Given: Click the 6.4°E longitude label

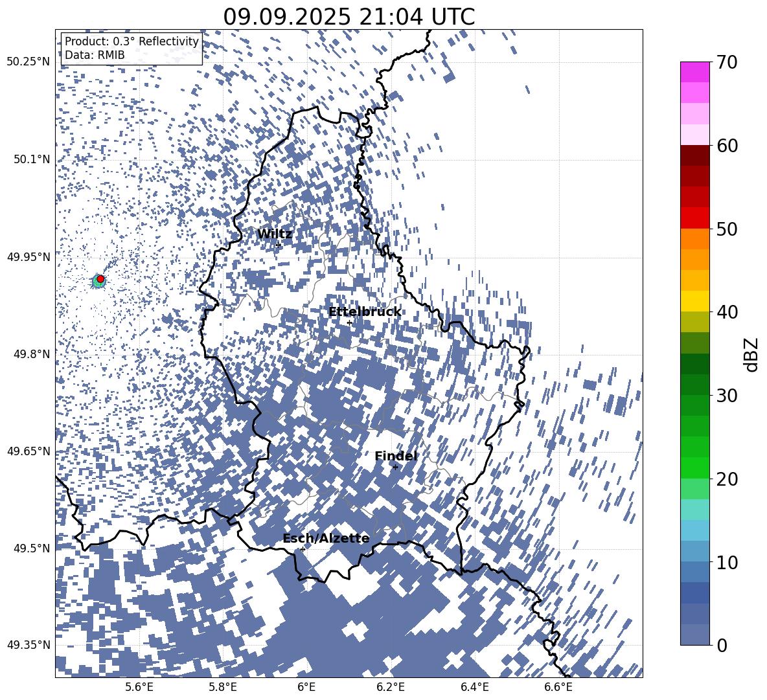Looking at the screenshot, I should pyautogui.click(x=474, y=687).
